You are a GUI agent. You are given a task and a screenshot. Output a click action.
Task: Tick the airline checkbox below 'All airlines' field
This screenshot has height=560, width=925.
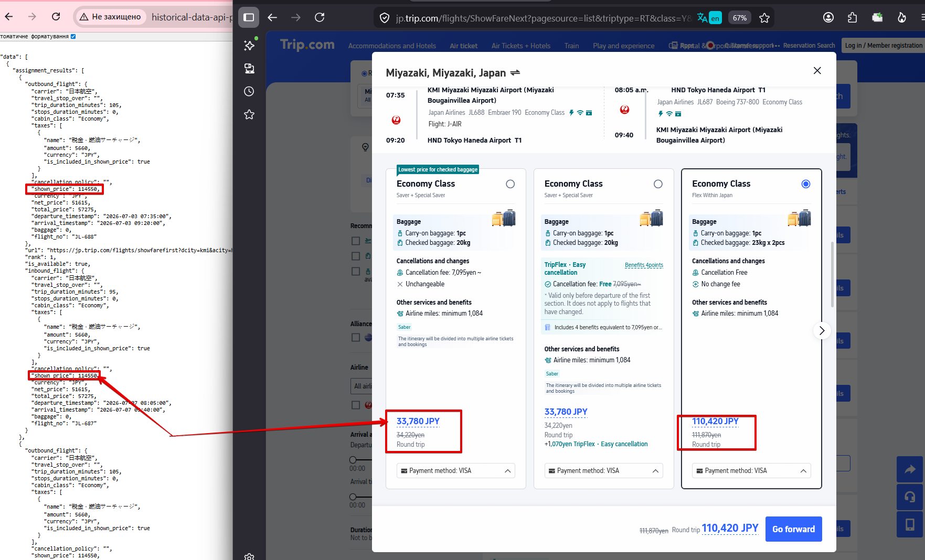click(356, 405)
